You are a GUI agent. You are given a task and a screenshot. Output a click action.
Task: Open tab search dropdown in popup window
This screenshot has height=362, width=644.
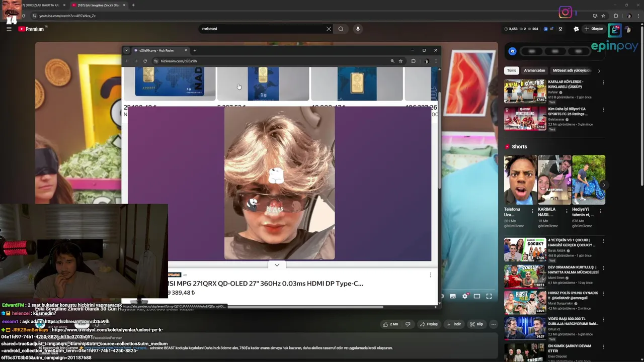tap(126, 50)
